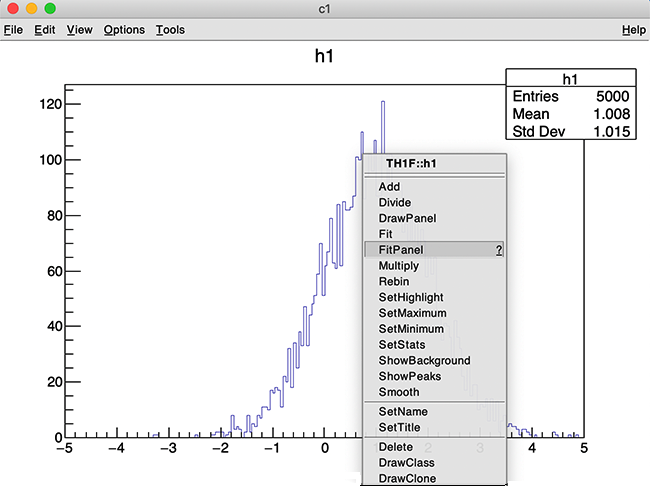This screenshot has height=486, width=650.
Task: Click the h1 statistics box
Action: 571,104
